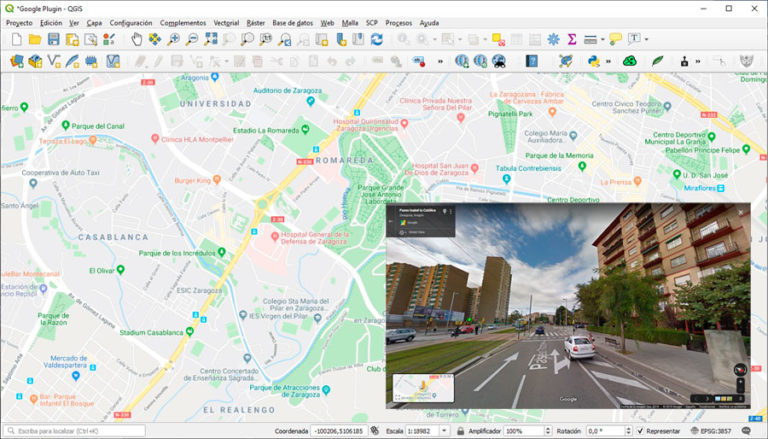Open the Ráster menu

click(256, 23)
